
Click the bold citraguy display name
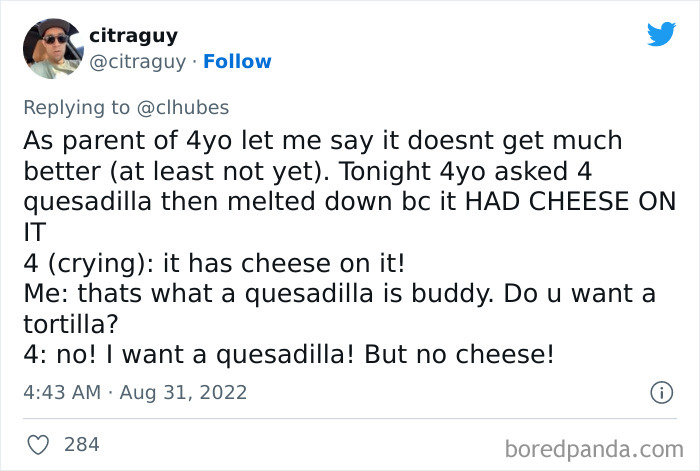(133, 36)
